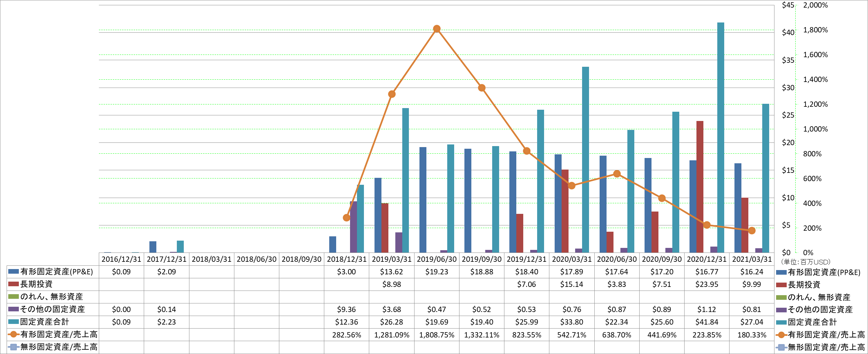The height and width of the screenshot is (354, 868).
Task: Click the date header 2019/06/30
Action: [x=437, y=259]
